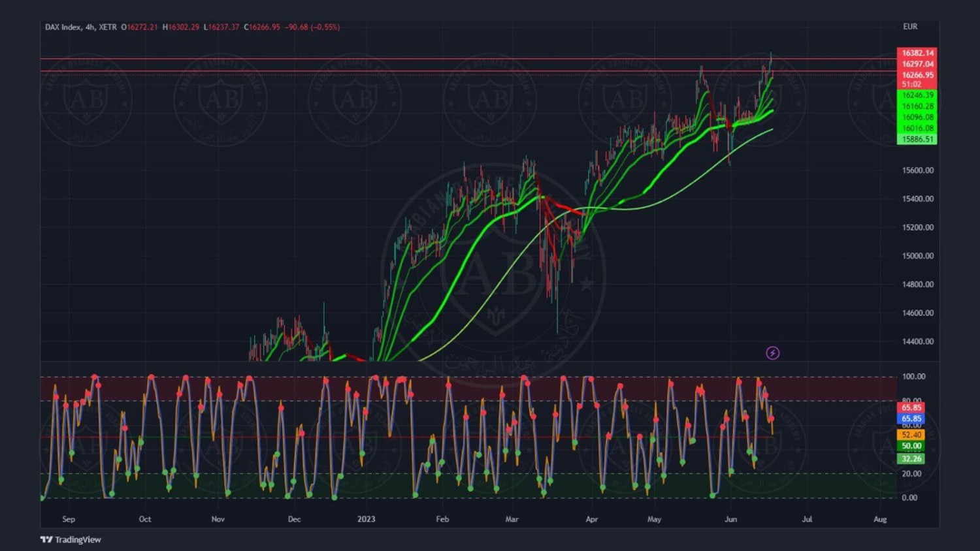Click the 51:02 candle countdown label
This screenshot has height=551, width=980.
point(911,84)
